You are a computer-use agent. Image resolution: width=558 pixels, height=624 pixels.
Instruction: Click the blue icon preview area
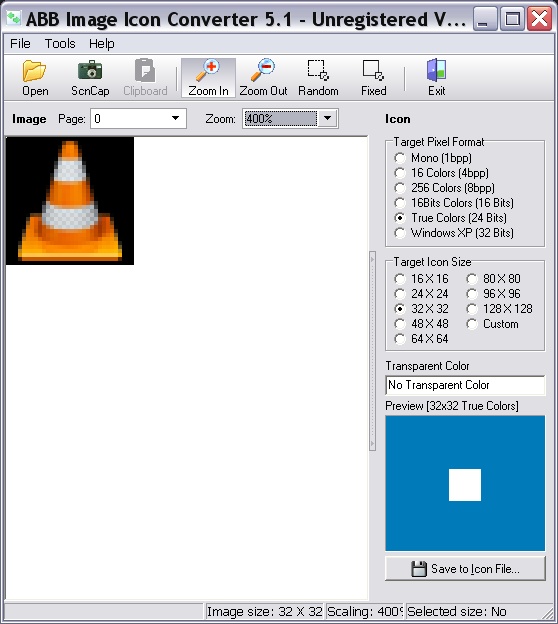coord(465,483)
